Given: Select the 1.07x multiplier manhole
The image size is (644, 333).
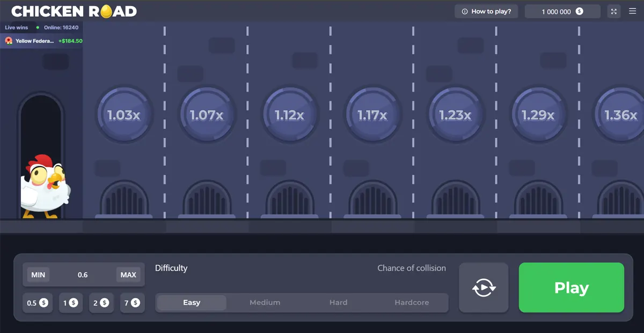Looking at the screenshot, I should (x=207, y=115).
